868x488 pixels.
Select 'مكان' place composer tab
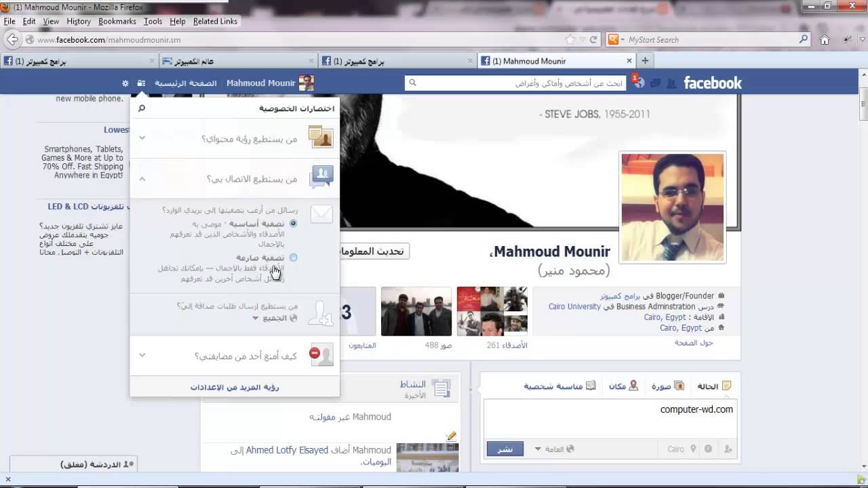click(x=623, y=386)
